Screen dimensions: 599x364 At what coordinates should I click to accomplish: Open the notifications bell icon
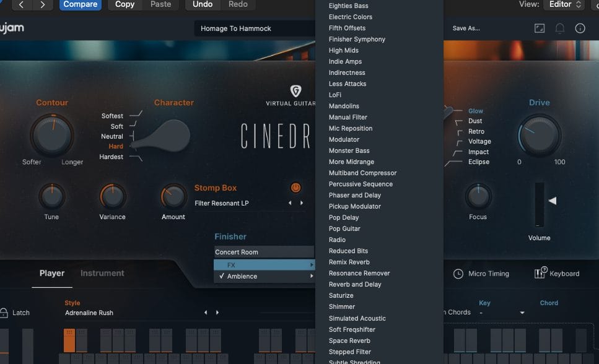pyautogui.click(x=560, y=28)
